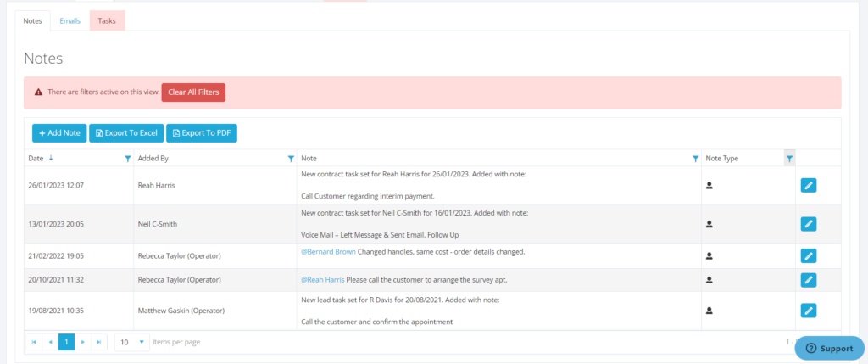This screenshot has height=364, width=868.
Task: Open the Support chat widget
Action: (x=829, y=348)
